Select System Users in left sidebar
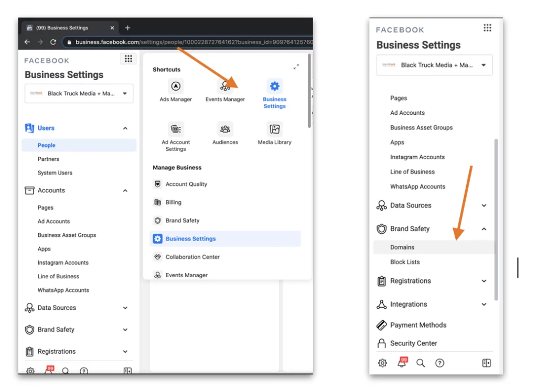 click(x=55, y=173)
